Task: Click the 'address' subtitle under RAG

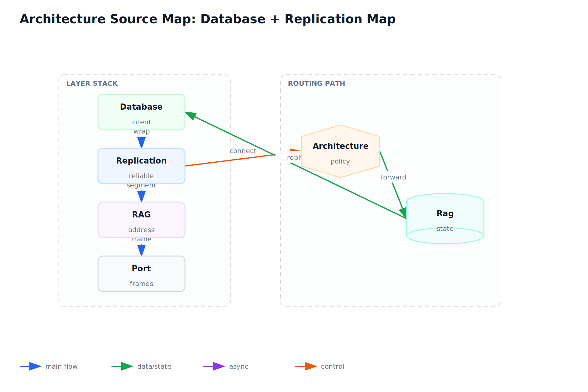Action: pos(141,230)
